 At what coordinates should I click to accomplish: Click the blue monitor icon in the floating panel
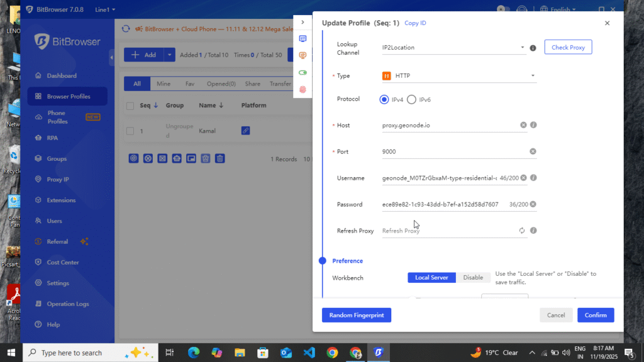point(303,39)
